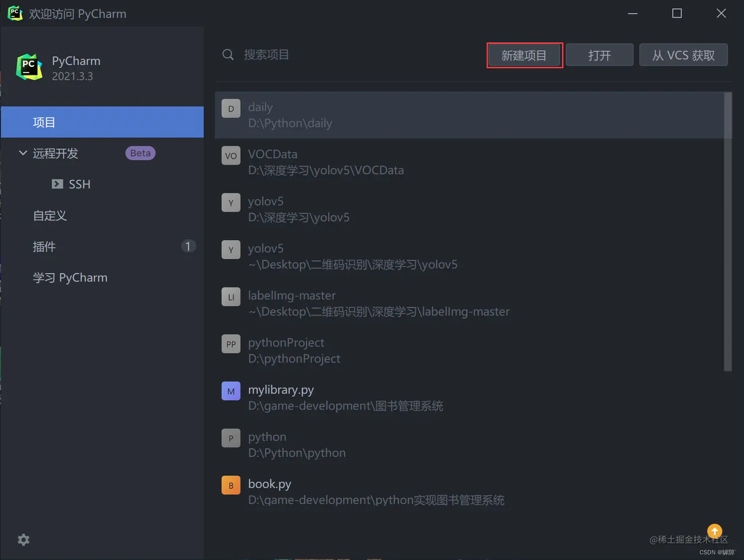Open the 学习 PyCharm section
Viewport: 744px width, 560px height.
pos(70,277)
